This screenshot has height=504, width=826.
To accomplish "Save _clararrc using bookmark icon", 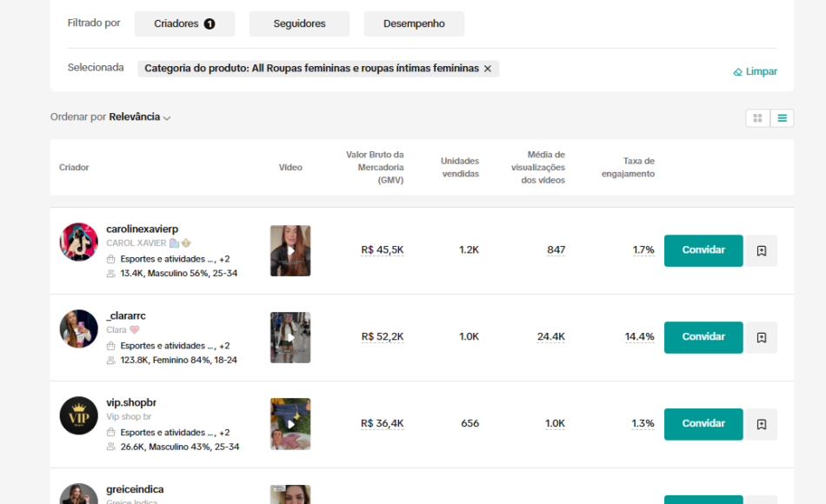I will click(761, 337).
